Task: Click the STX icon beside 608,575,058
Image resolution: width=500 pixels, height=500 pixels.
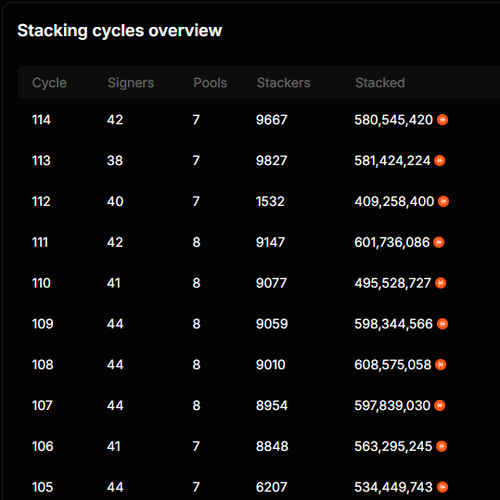Action: 440,365
